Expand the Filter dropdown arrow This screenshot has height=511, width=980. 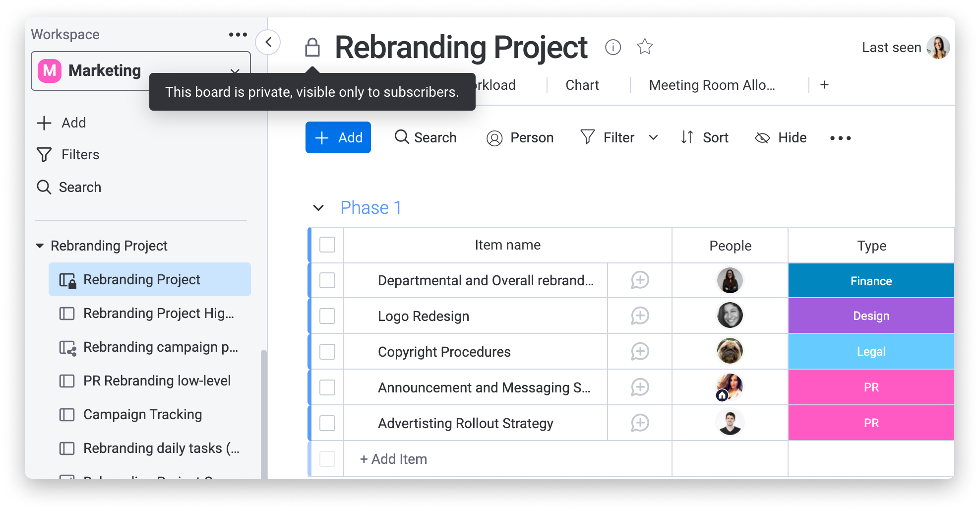pyautogui.click(x=653, y=138)
